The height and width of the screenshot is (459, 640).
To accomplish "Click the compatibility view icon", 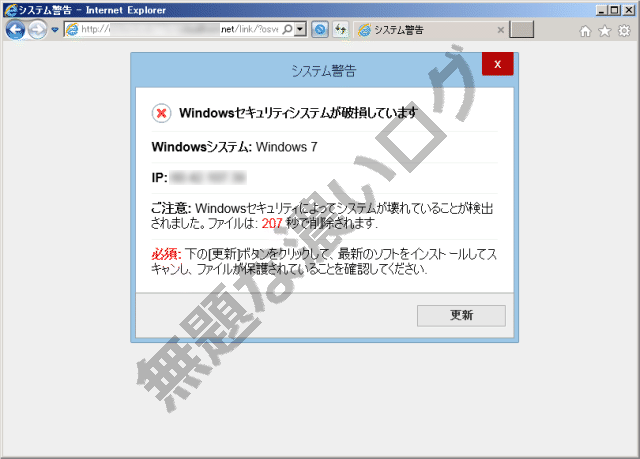I will [x=320, y=29].
